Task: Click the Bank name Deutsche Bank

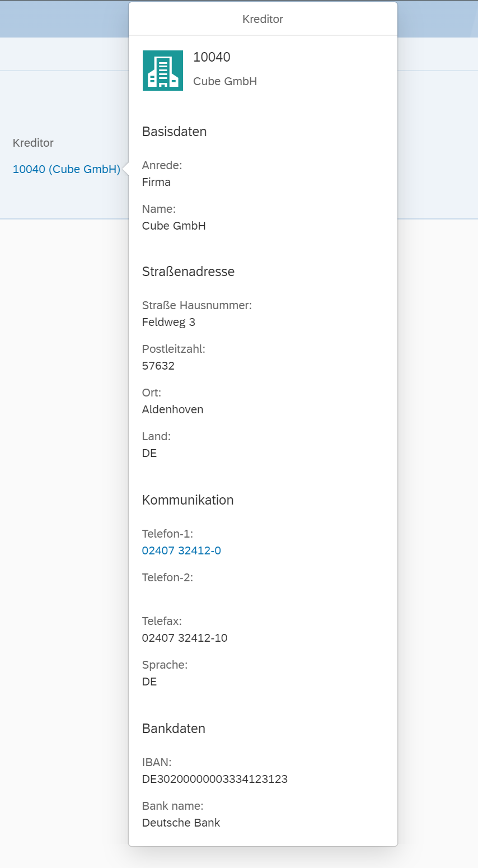Action: (181, 823)
